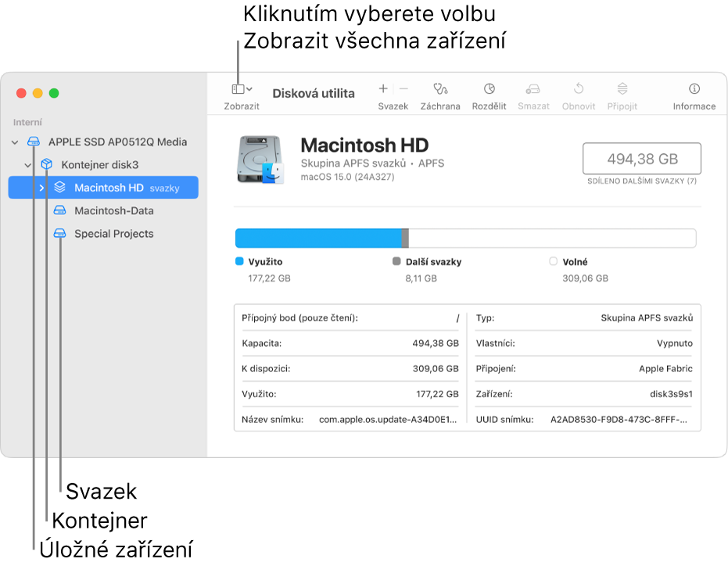Click the Zobrazit label under view button
The height and width of the screenshot is (566, 728).
pyautogui.click(x=242, y=106)
